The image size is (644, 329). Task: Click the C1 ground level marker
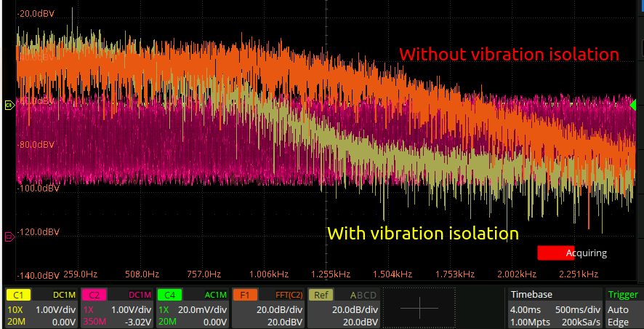[9, 106]
